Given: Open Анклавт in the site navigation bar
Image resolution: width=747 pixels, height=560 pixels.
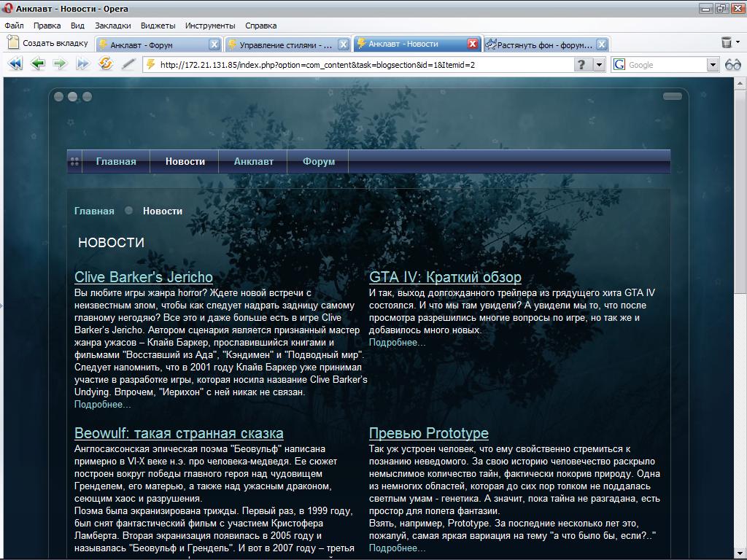Looking at the screenshot, I should (253, 161).
